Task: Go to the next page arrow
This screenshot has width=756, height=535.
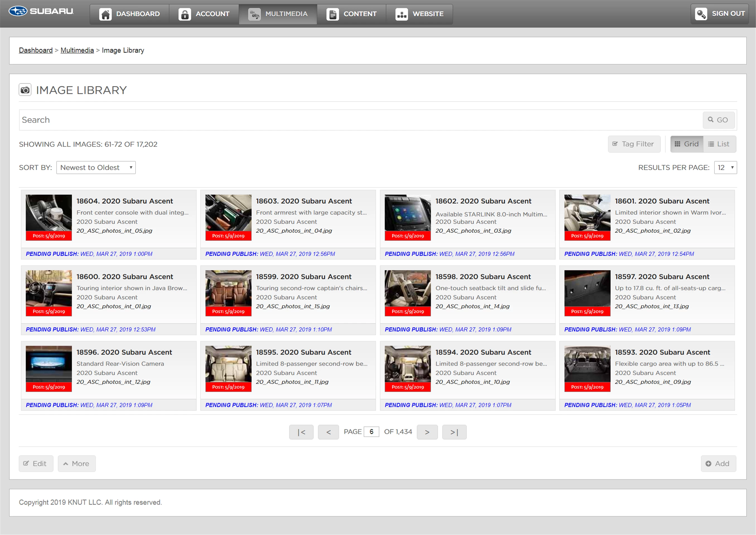Action: (x=427, y=432)
